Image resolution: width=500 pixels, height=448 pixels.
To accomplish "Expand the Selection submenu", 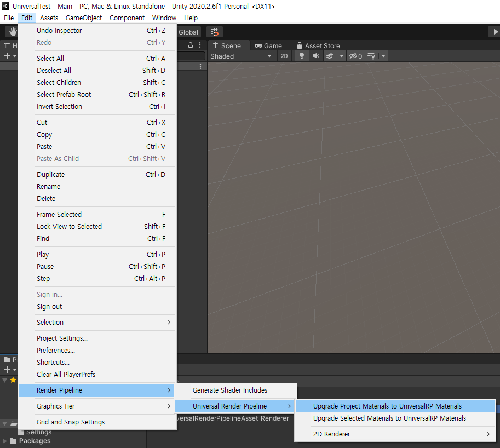I will point(97,323).
